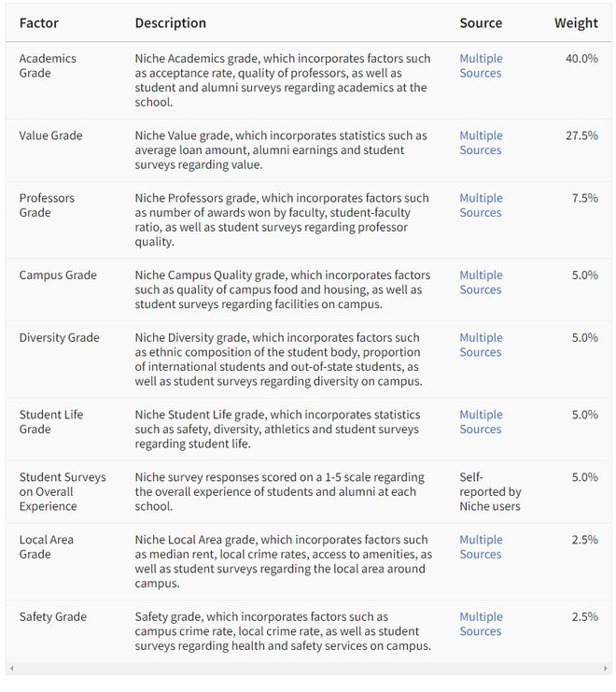Open Multiple Sources link for Student Life Grade
This screenshot has height=692, width=616.
[481, 422]
